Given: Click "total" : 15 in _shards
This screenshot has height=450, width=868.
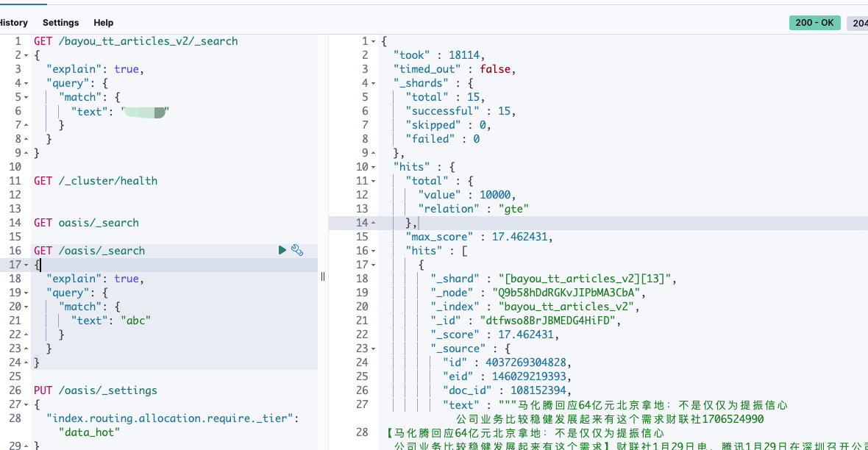Looking at the screenshot, I should tap(444, 97).
